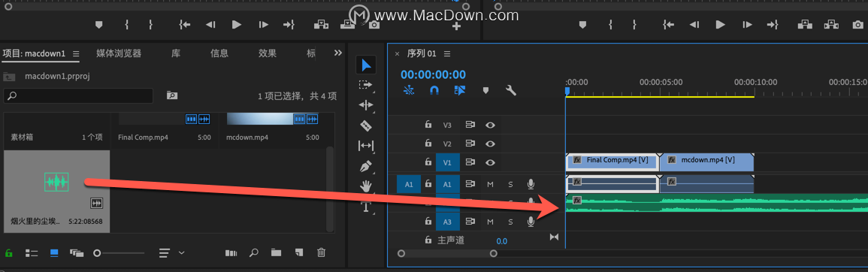The image size is (868, 272).
Task: Hide track V2 with its eye icon
Action: [x=490, y=144]
